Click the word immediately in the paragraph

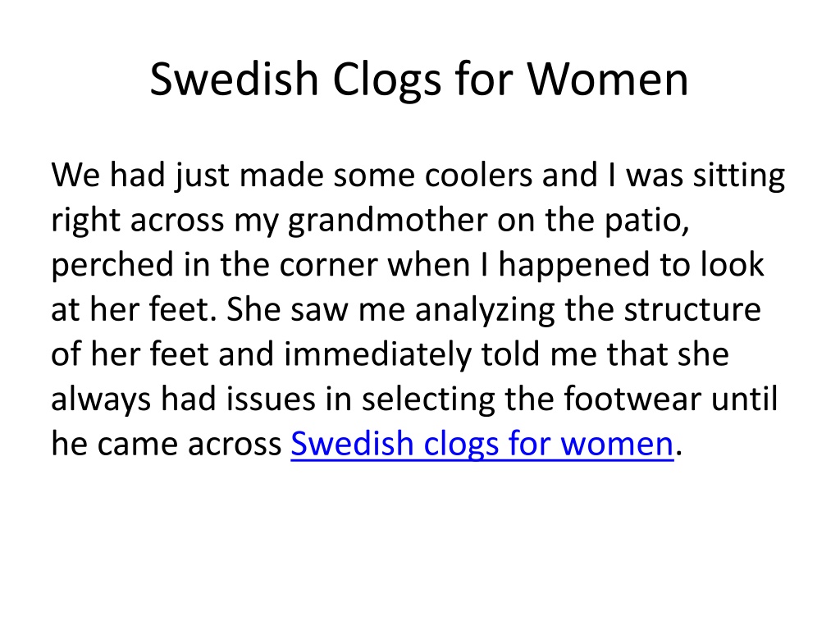click(x=377, y=356)
